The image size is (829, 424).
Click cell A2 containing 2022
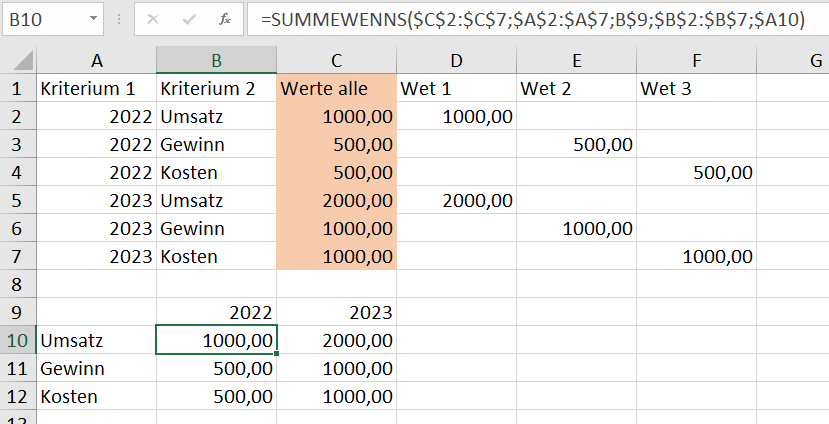[x=97, y=116]
